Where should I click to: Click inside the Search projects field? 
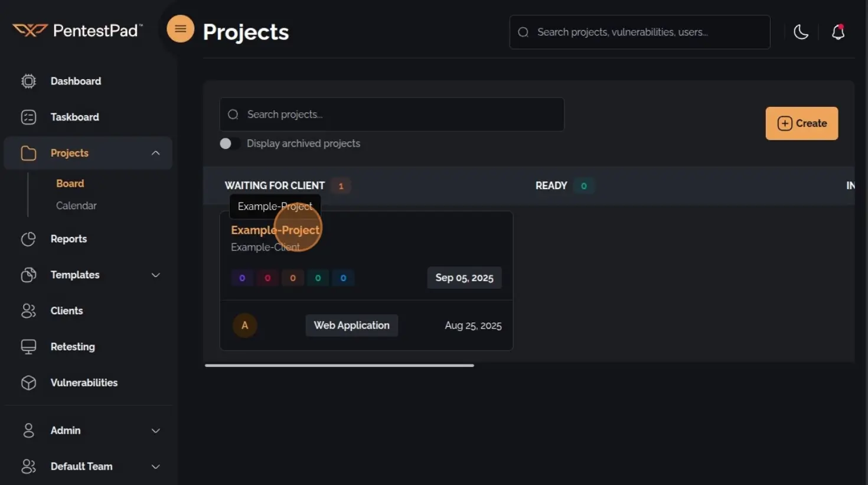(x=391, y=114)
